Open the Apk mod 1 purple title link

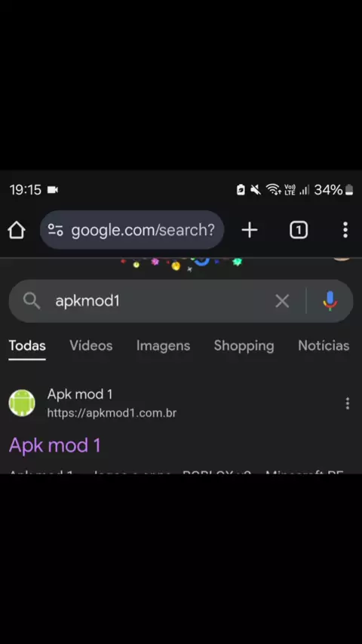click(x=54, y=445)
